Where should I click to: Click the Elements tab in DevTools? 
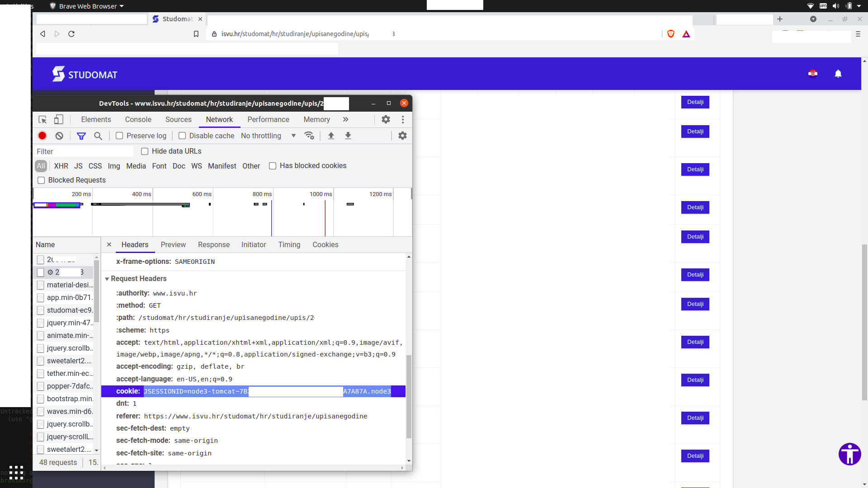[x=95, y=119]
